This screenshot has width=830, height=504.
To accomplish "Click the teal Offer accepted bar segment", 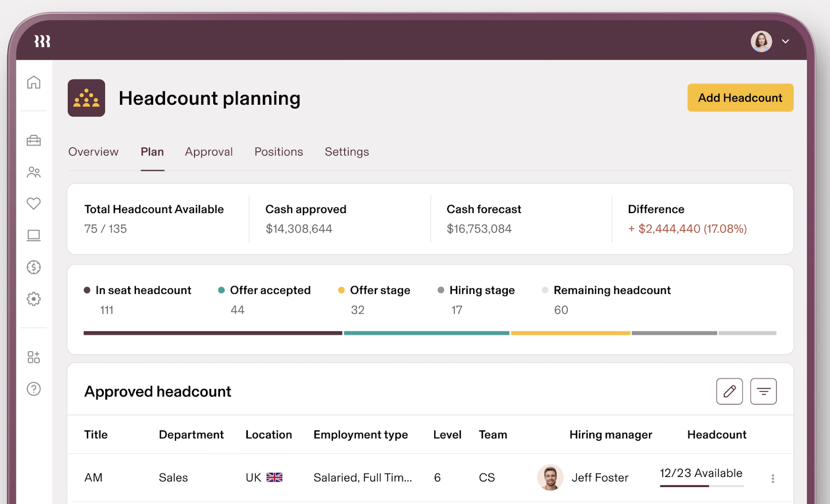I will click(x=426, y=333).
